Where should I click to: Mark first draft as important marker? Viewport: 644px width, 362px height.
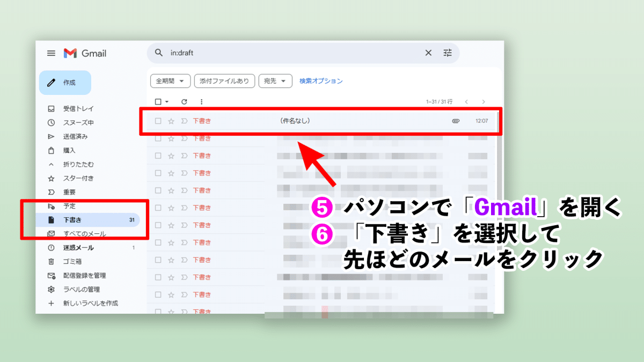pyautogui.click(x=184, y=121)
